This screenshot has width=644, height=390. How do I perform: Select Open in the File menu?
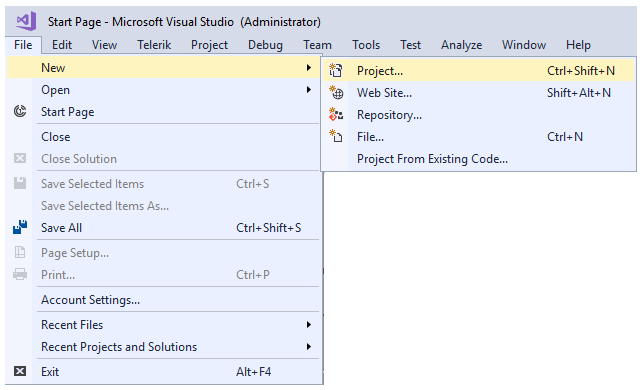[x=163, y=89]
